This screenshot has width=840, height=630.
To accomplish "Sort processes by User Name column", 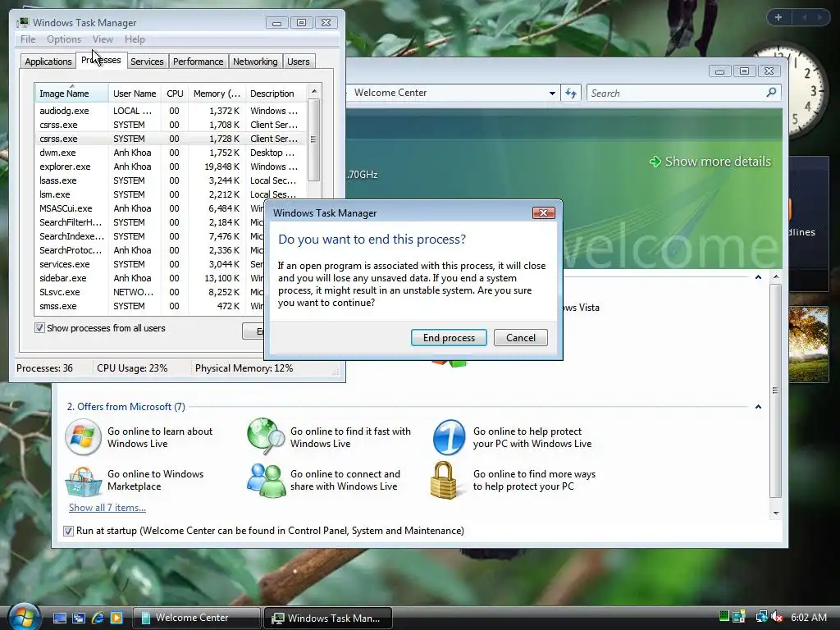I will 135,94.
